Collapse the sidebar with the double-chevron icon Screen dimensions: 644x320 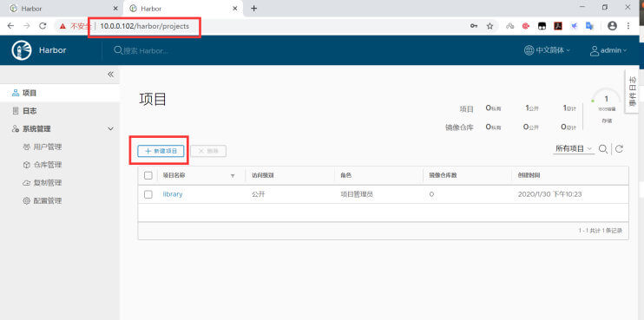[x=110, y=75]
